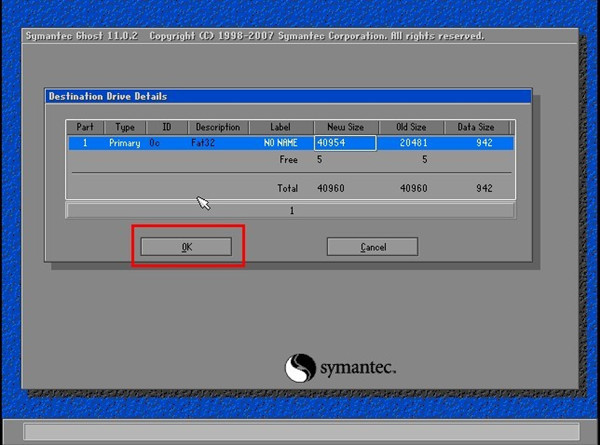
Task: Click the partition layout bar labeled 1
Action: point(290,211)
